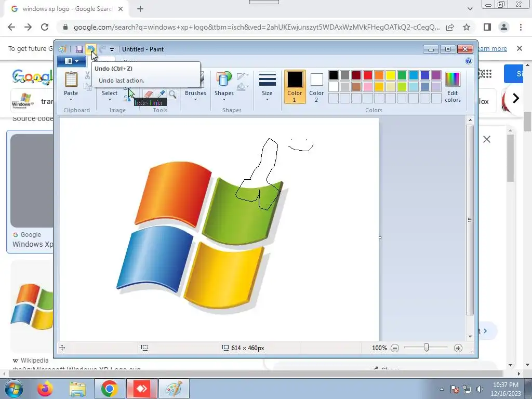
Task: Click the Copy icon in Clipboard group
Action: (87, 87)
